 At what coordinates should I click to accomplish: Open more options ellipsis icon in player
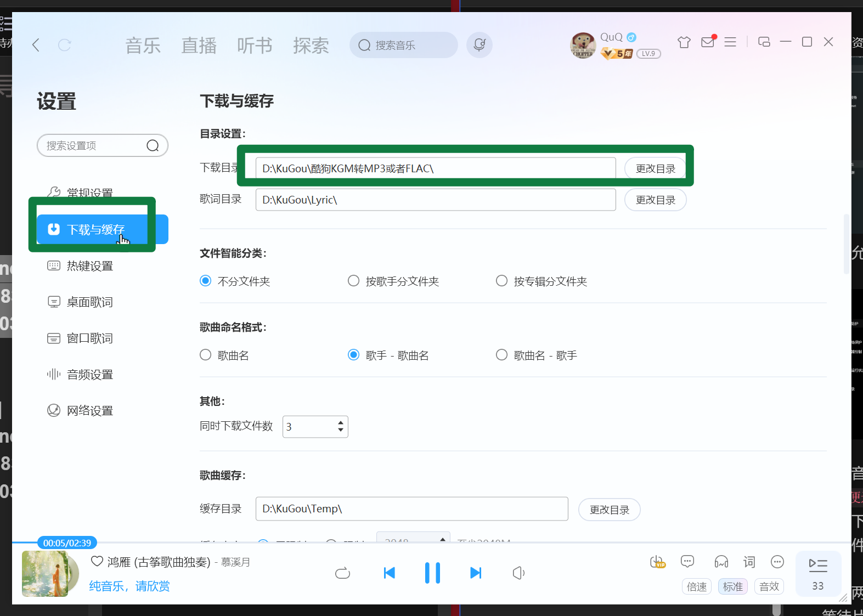tap(777, 562)
